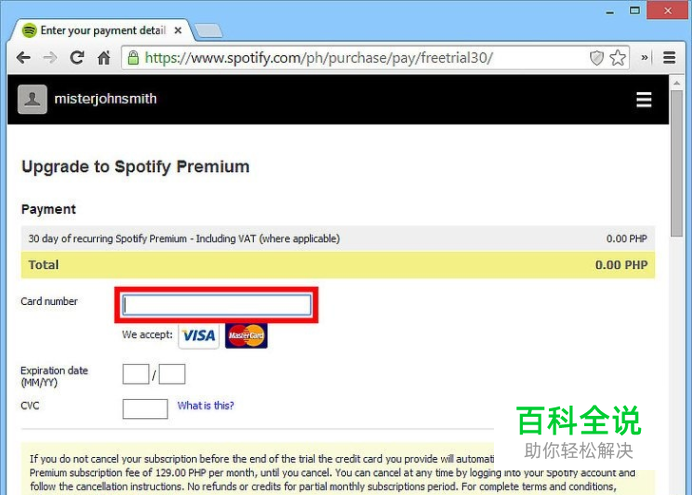Image resolution: width=692 pixels, height=495 pixels.
Task: Go to the browser home page icon
Action: pos(104,57)
